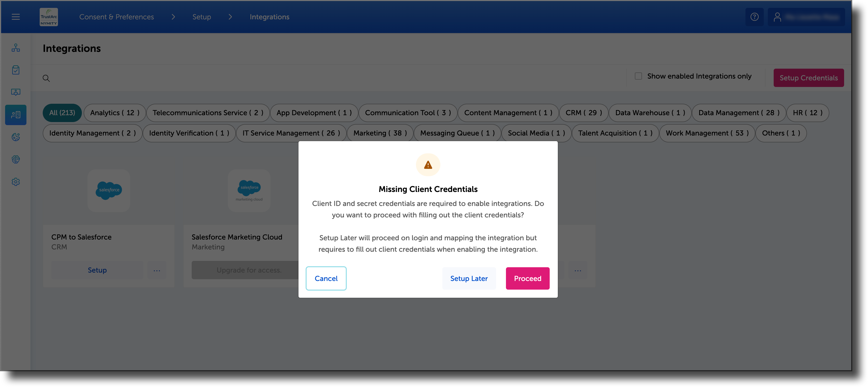Filter by Data Management ( 28 )
868x387 pixels.
point(739,113)
